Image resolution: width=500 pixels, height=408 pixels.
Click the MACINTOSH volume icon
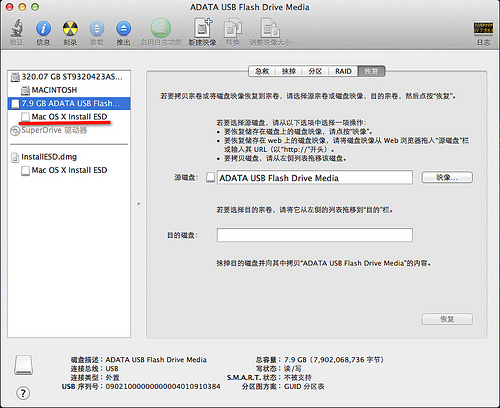click(25, 90)
